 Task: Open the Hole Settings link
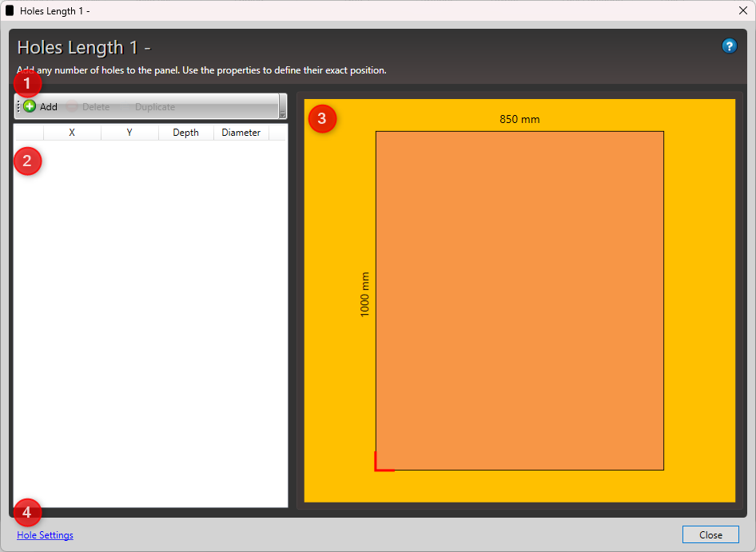(45, 535)
